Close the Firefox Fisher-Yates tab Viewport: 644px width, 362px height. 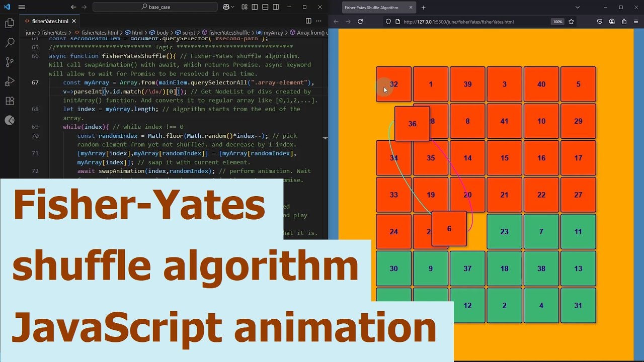pyautogui.click(x=411, y=8)
